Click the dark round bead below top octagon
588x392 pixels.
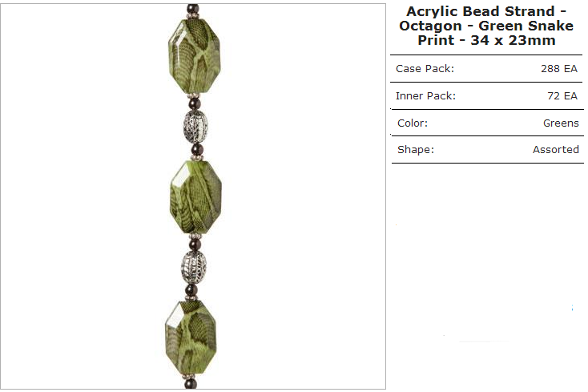click(x=194, y=103)
